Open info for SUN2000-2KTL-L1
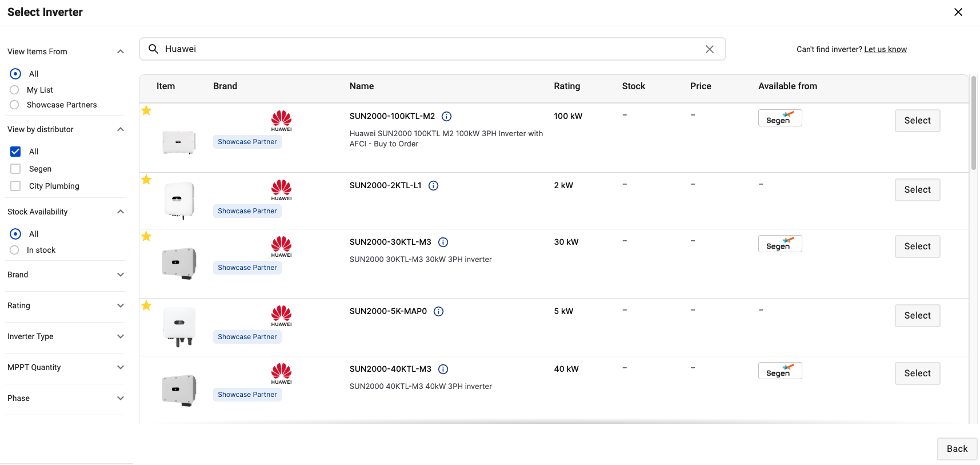Screen dimensions: 980x465 tap(434, 186)
